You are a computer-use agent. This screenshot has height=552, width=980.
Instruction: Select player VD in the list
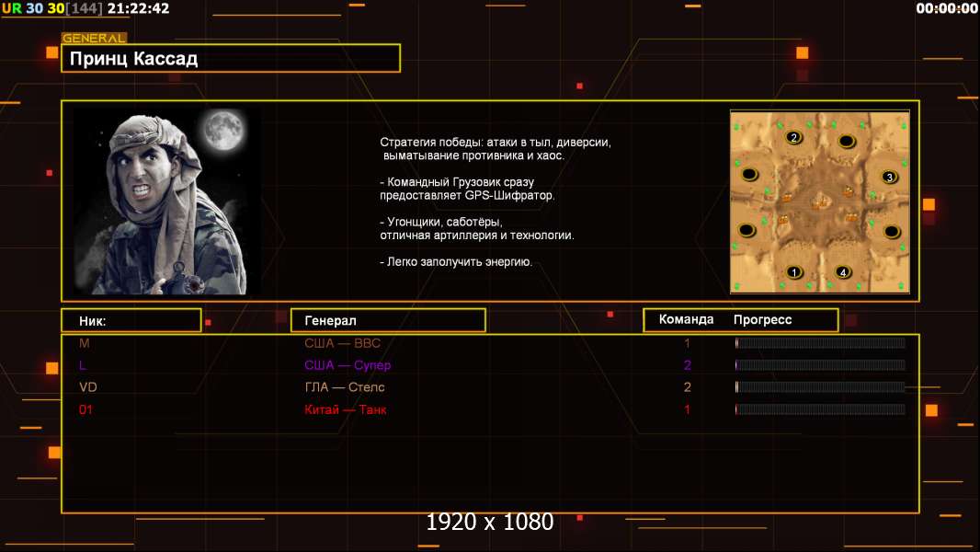click(x=88, y=387)
